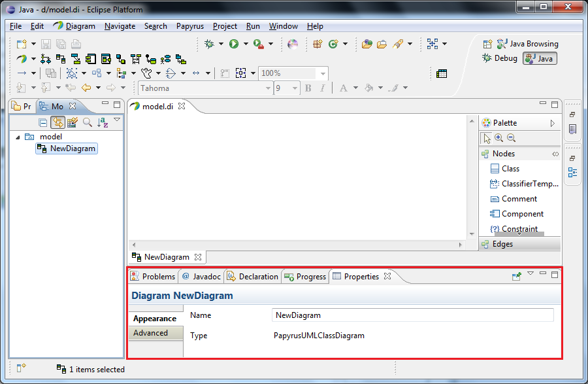Select the Class node in Palette
588x384 pixels.
tap(510, 169)
